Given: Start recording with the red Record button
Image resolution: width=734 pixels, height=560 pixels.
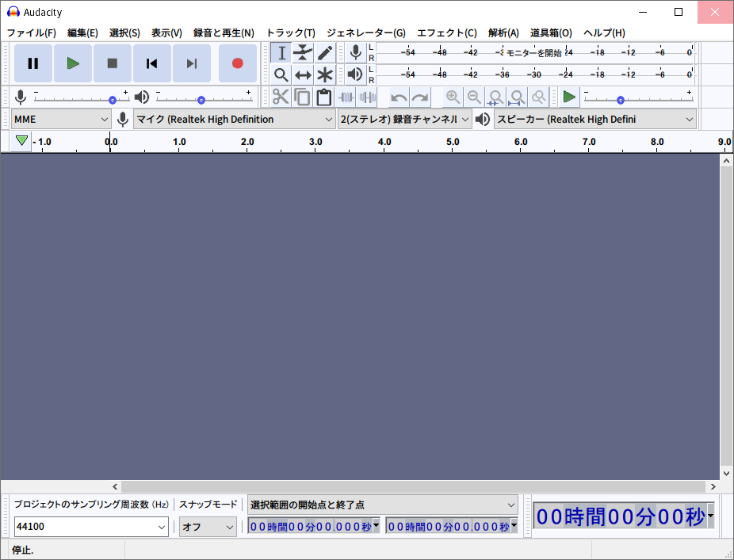Looking at the screenshot, I should (x=237, y=63).
